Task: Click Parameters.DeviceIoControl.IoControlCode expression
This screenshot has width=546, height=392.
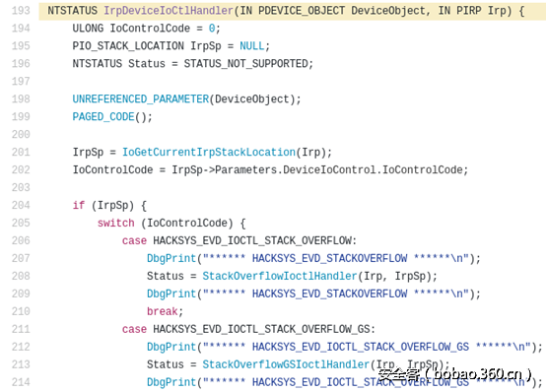Action: point(339,169)
